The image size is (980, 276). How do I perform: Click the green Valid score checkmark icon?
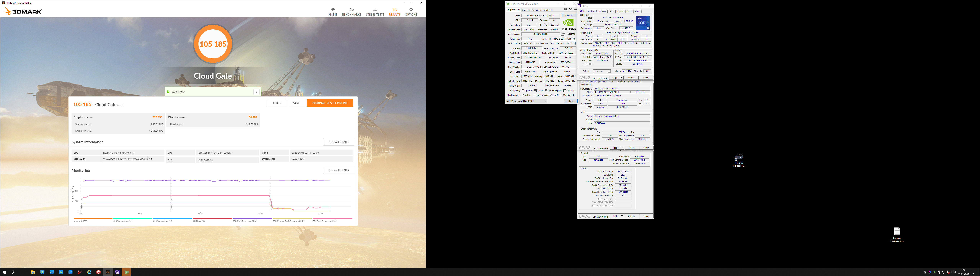pyautogui.click(x=168, y=92)
